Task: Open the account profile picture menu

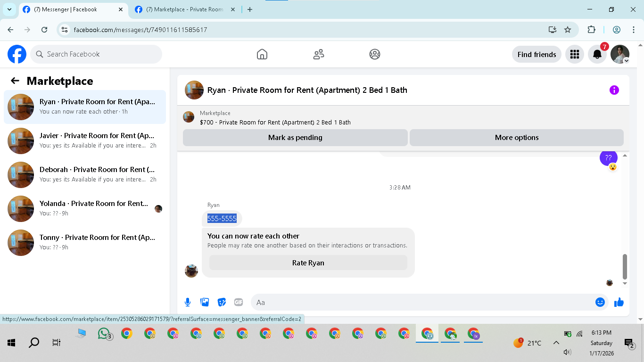Action: tap(620, 54)
